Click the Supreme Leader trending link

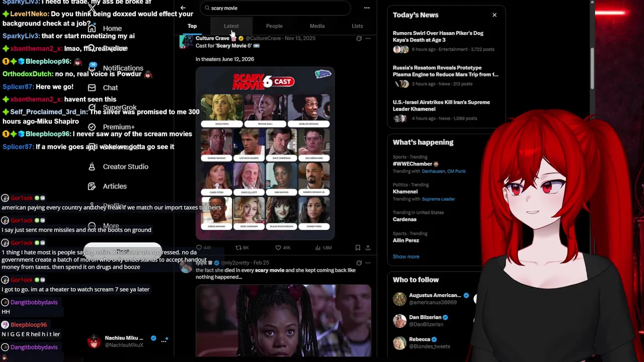pos(438,199)
